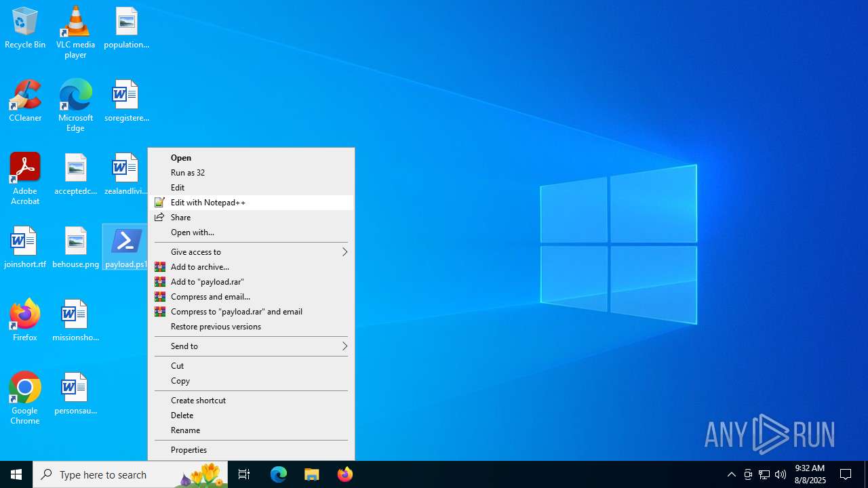
Task: Open the CCleaner shortcut icon
Action: [25, 101]
